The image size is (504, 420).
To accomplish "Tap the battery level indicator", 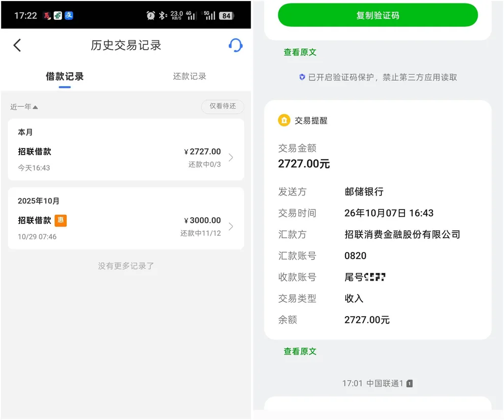I will tap(226, 16).
